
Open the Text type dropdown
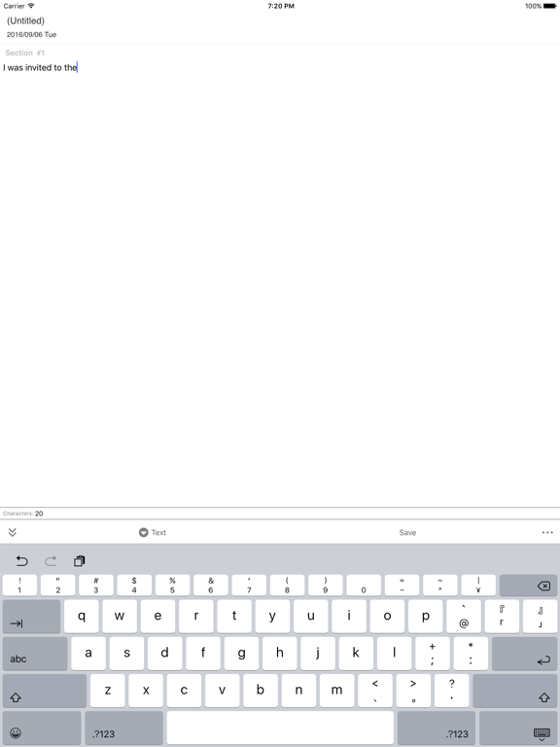pos(153,532)
